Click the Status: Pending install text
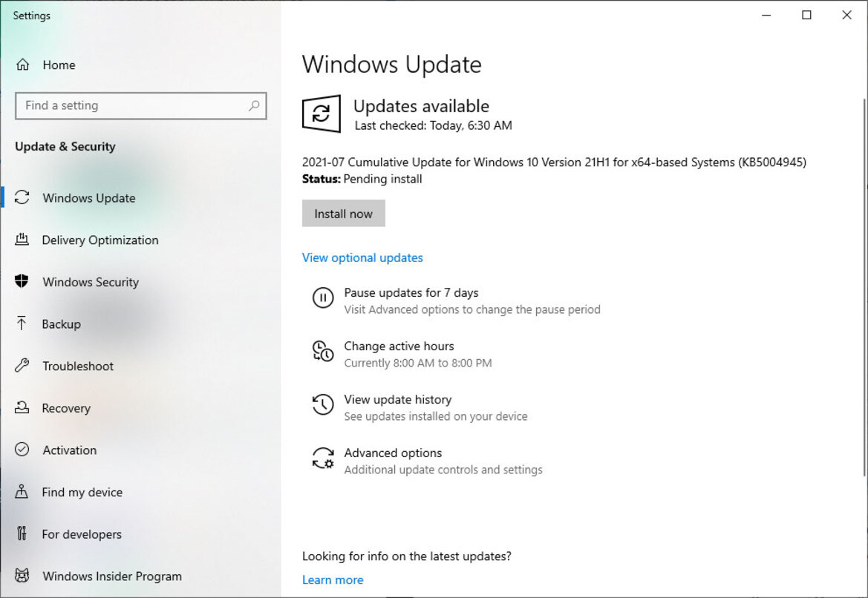This screenshot has width=868, height=598. click(362, 179)
